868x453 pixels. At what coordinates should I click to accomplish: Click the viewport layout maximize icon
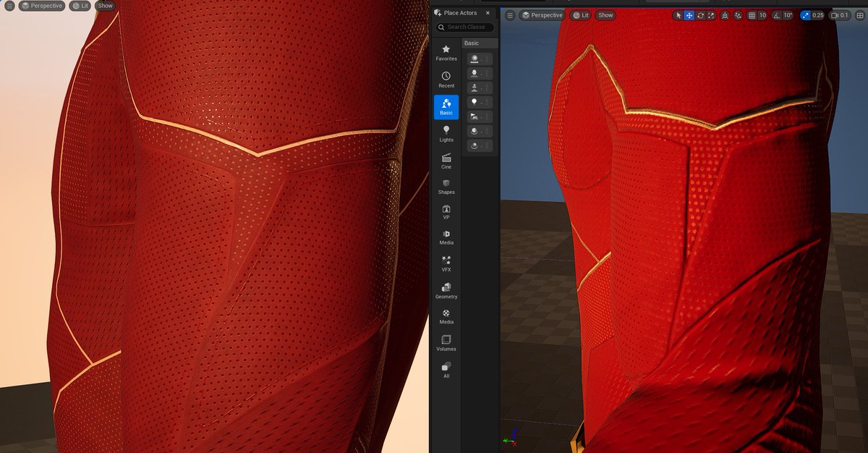(860, 15)
